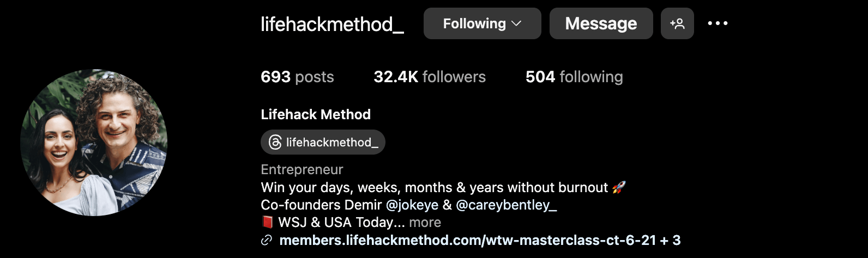Screen dimensions: 868x258
Task: Click the rocket emoji in the bio
Action: (x=619, y=188)
